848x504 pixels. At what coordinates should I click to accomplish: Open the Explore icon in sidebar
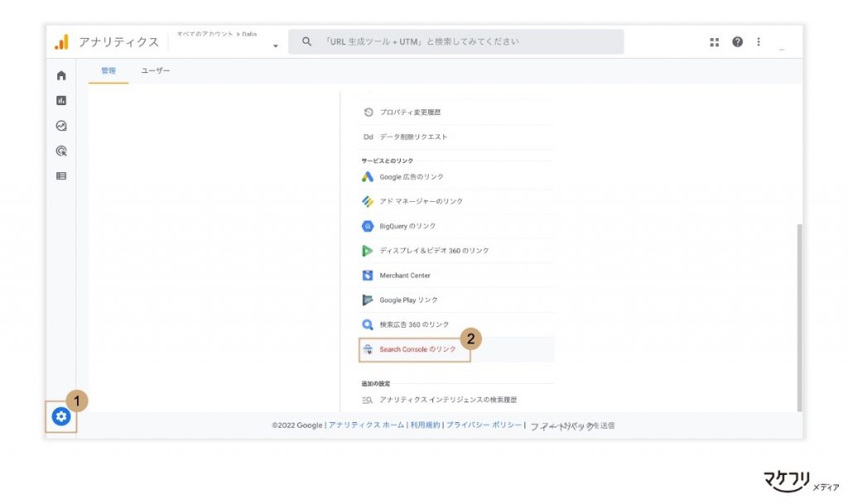click(61, 126)
